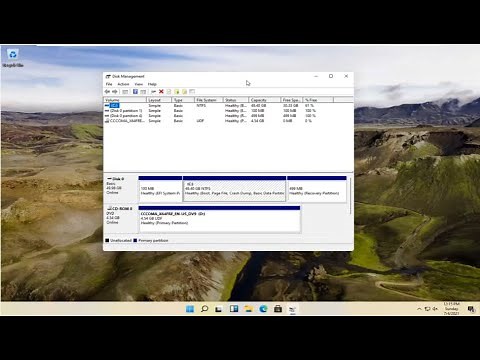Click the 4.54 GB capacity cell
480x360 pixels.
(257, 121)
